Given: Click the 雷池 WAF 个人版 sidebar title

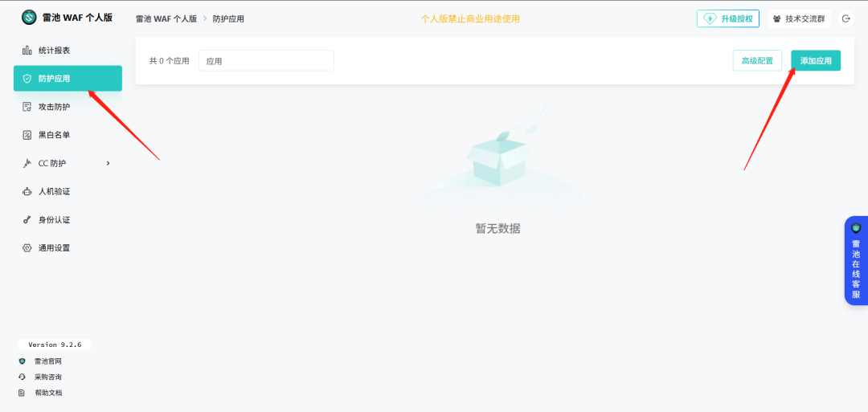Looking at the screenshot, I should click(x=77, y=17).
